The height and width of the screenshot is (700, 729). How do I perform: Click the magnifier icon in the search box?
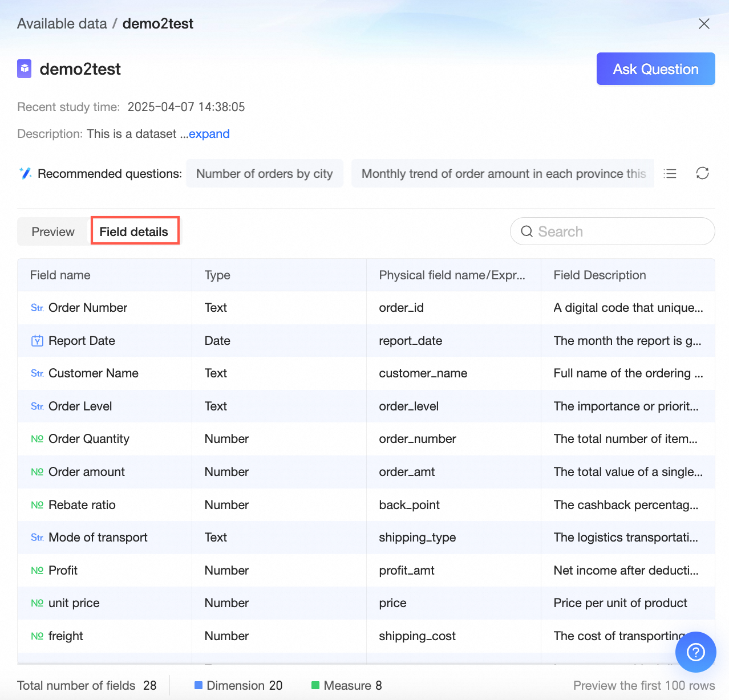pos(527,231)
